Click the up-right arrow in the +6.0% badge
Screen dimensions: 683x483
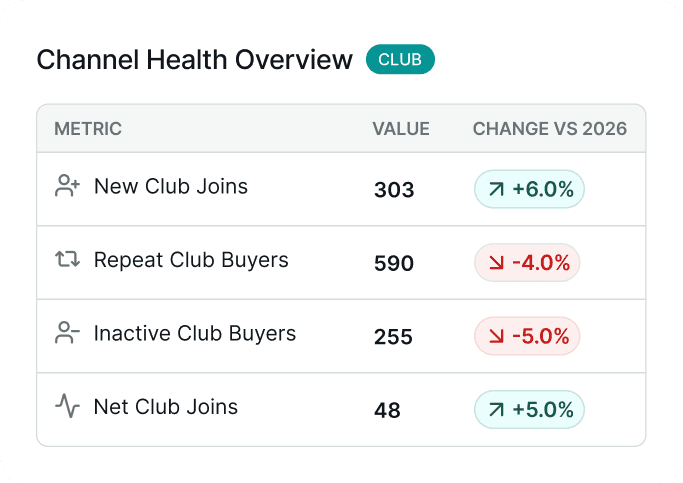[x=496, y=189]
